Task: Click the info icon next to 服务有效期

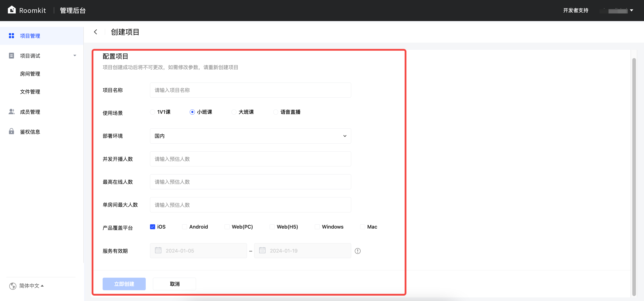Action: pyautogui.click(x=357, y=251)
